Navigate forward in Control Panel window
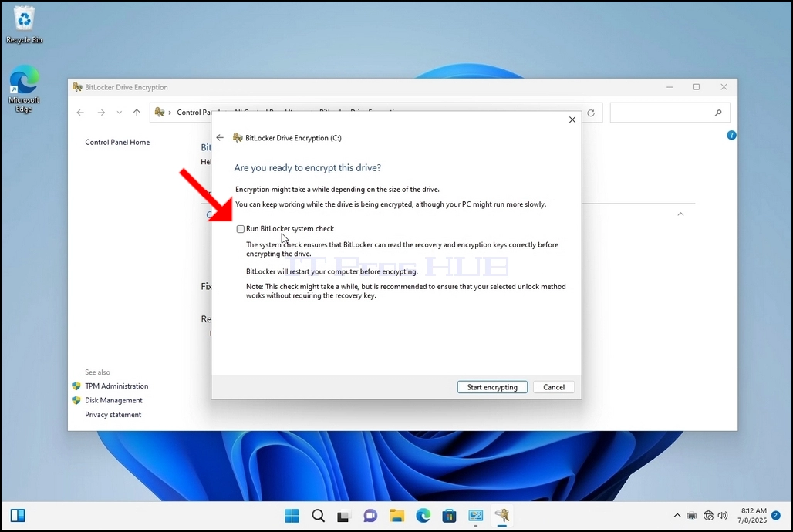793x532 pixels. click(101, 113)
